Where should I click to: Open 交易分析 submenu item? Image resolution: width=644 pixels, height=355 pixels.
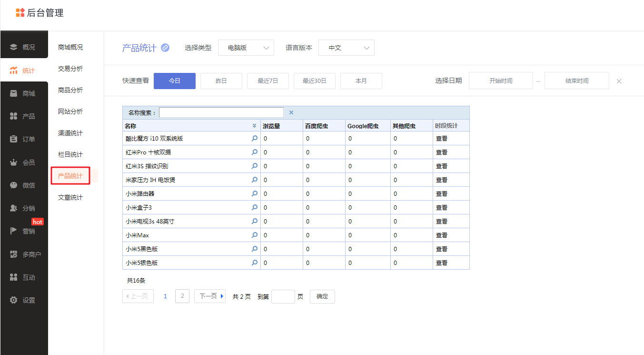pyautogui.click(x=70, y=69)
